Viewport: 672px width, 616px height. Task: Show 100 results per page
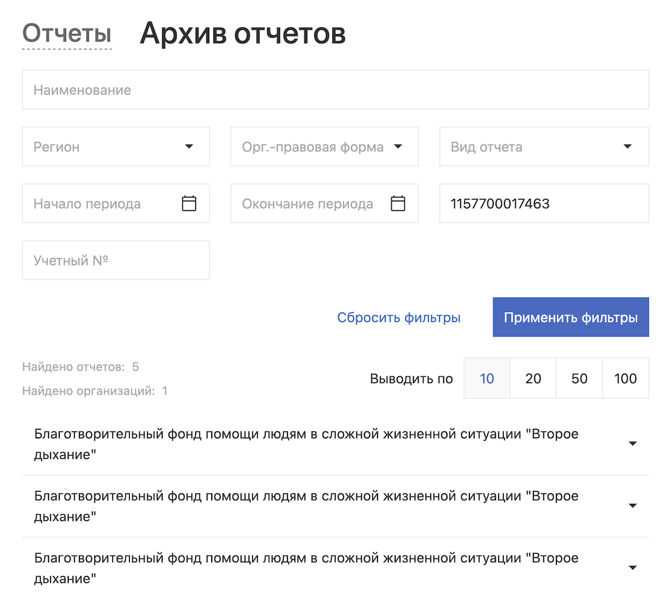(x=626, y=378)
